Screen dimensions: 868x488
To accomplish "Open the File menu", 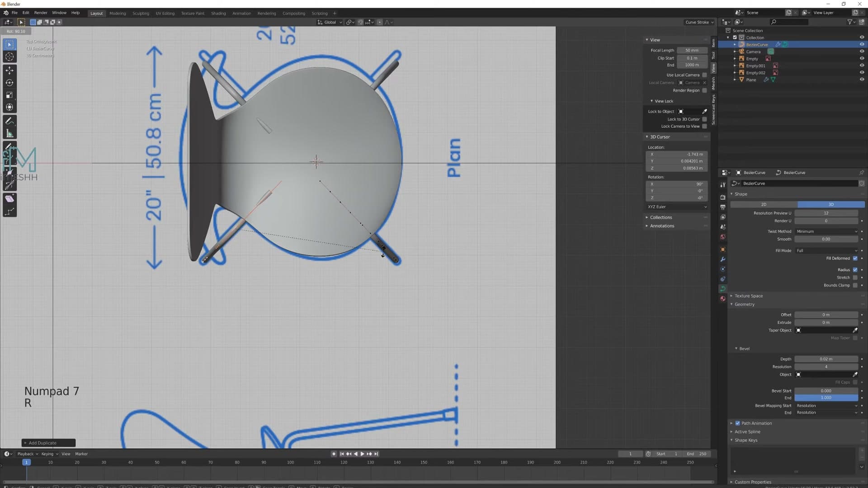I will pyautogui.click(x=14, y=13).
